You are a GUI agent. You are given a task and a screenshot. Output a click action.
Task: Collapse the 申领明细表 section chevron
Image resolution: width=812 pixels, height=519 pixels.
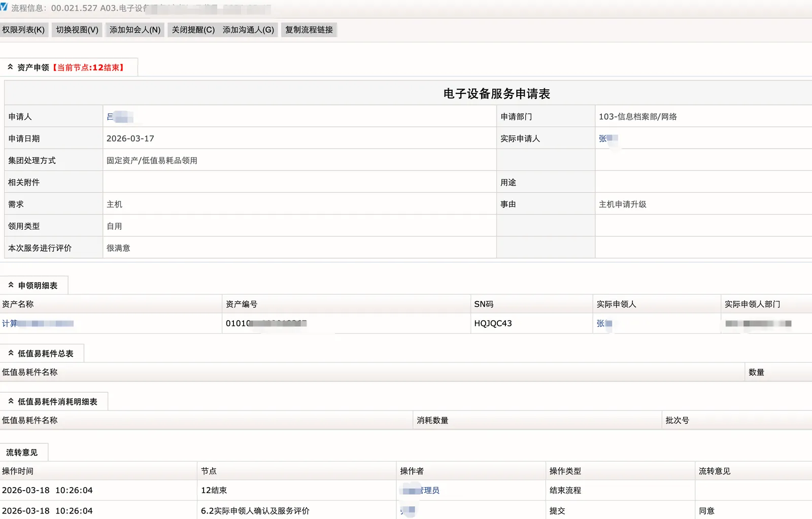coord(11,285)
